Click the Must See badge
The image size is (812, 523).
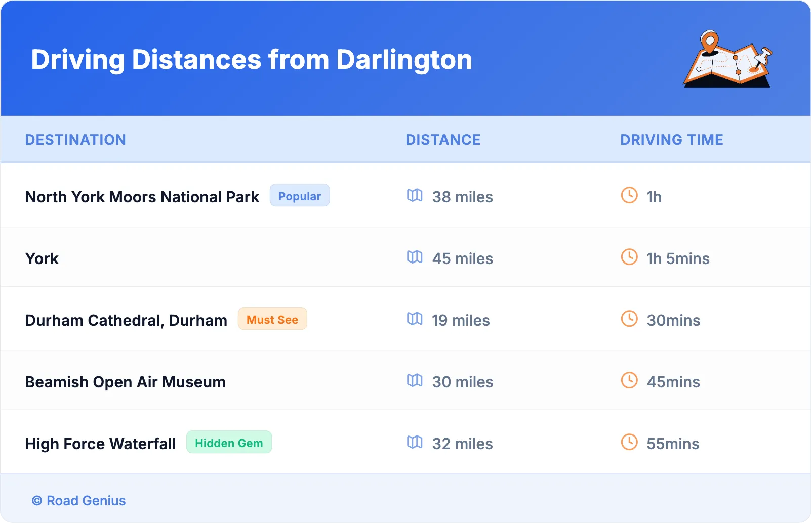[x=272, y=319]
